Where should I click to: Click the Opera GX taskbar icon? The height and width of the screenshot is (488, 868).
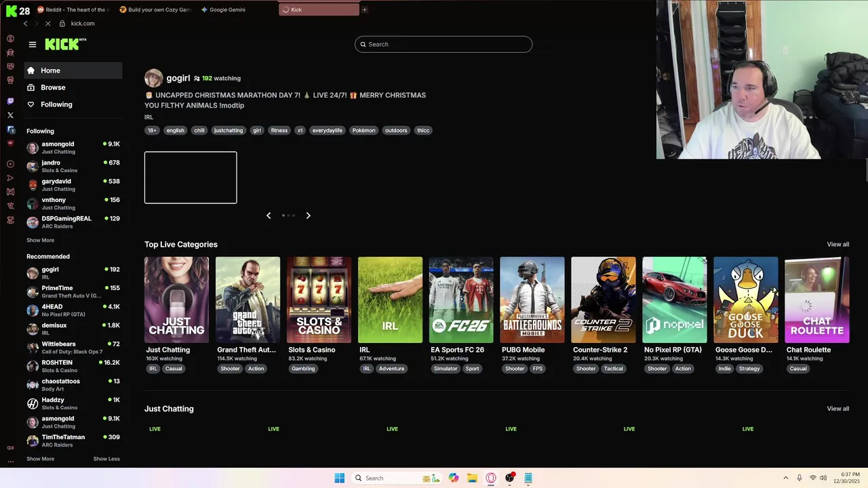pos(491,478)
